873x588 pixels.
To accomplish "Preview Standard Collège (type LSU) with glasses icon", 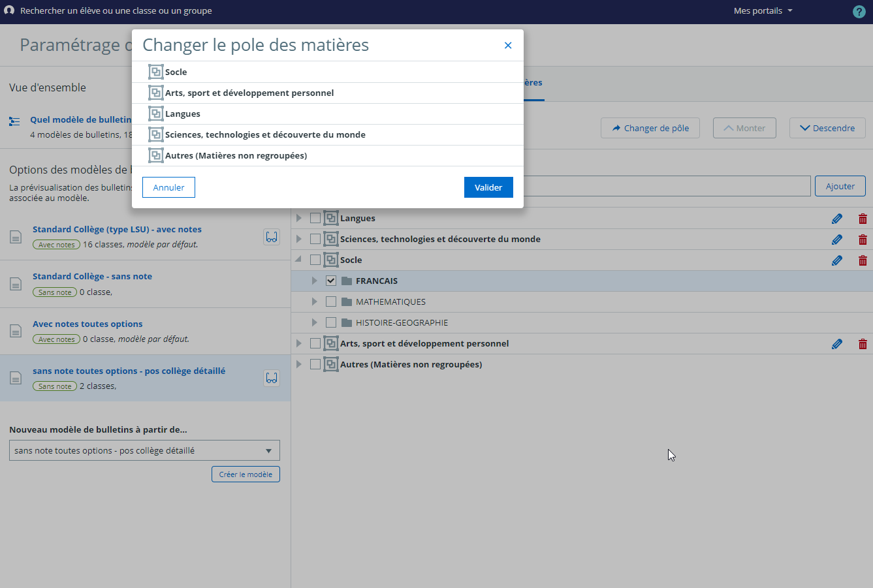I will [272, 237].
